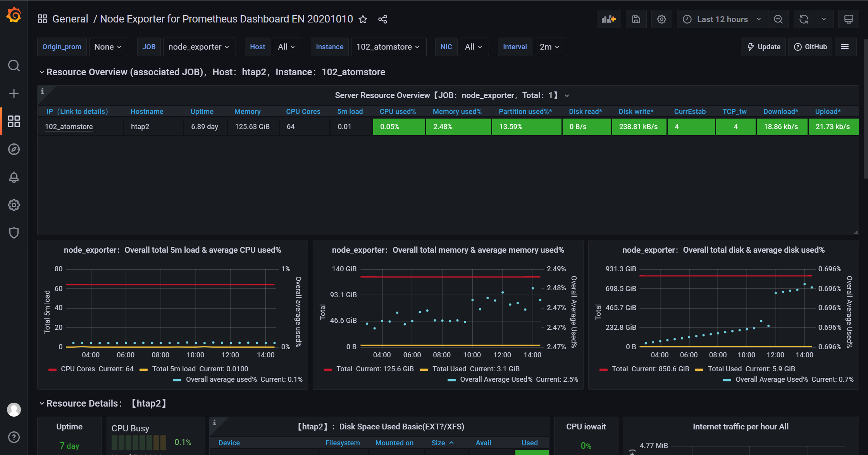Open the Origin_prom None dropdown

pos(108,47)
